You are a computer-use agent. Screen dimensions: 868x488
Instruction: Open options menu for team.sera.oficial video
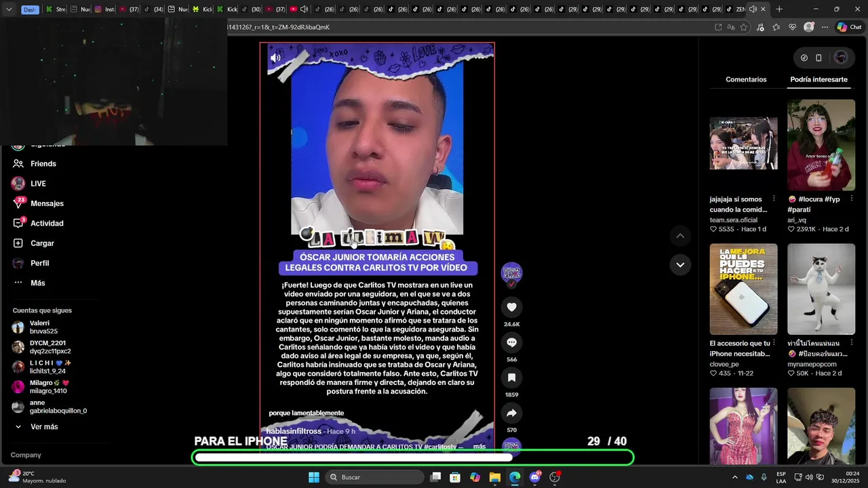point(774,199)
